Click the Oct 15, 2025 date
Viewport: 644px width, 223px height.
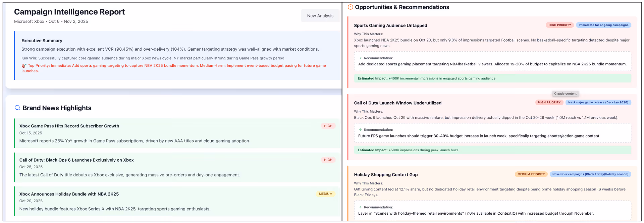[x=31, y=133]
